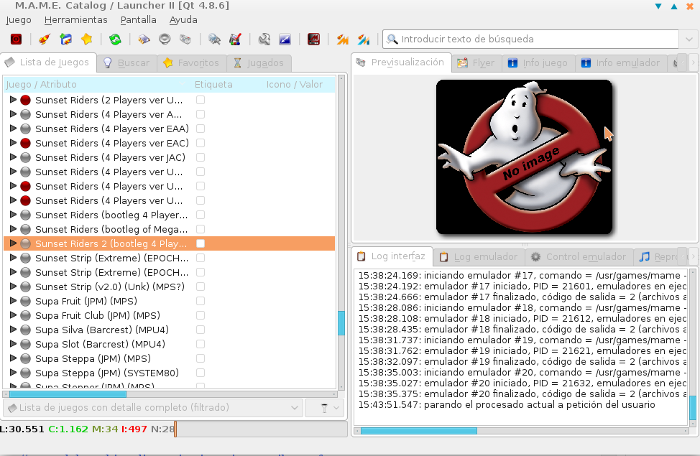Focus the Introducir texto de búsqueda field
The image size is (700, 456).
click(531, 39)
